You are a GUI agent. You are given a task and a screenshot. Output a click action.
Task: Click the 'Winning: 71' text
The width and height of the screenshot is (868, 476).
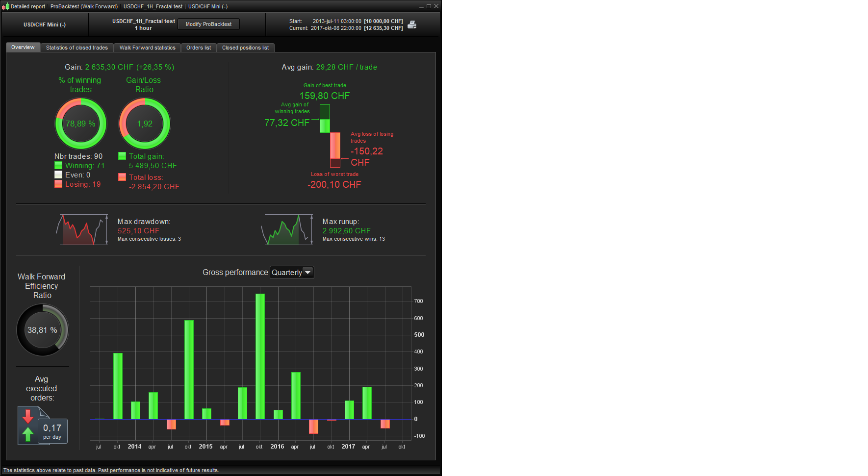pyautogui.click(x=85, y=166)
